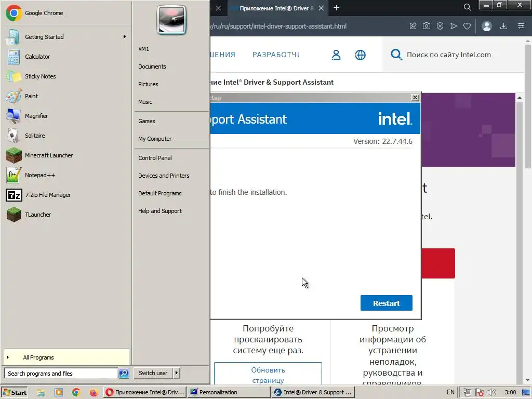Open the browser profile avatar
Viewport: 532px width, 399px height.
(x=486, y=26)
